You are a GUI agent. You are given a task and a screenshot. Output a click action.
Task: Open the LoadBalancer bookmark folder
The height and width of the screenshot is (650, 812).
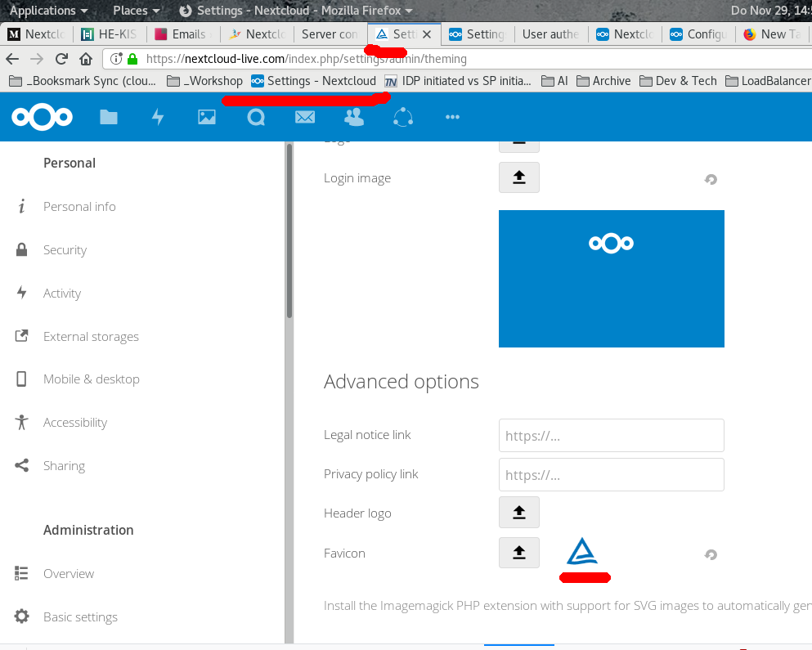(x=768, y=81)
